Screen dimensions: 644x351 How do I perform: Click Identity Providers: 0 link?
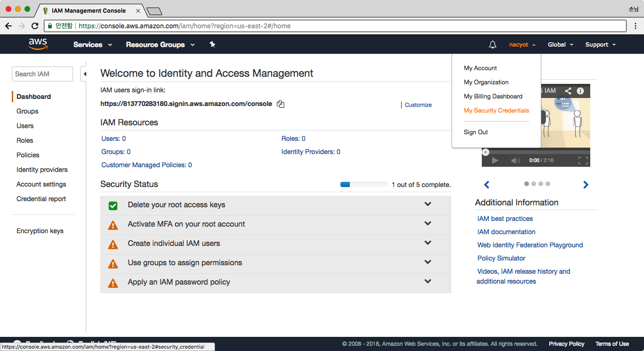coord(311,152)
